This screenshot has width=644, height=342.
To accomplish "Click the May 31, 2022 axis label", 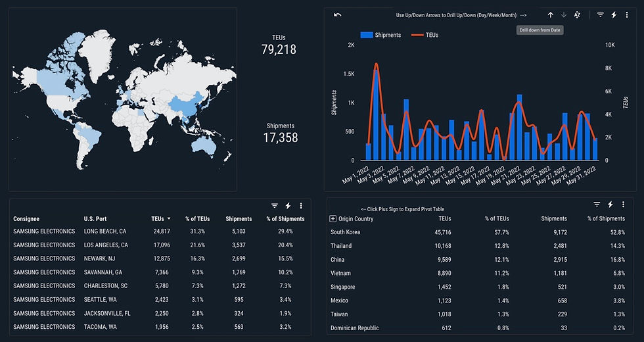I will (x=581, y=176).
